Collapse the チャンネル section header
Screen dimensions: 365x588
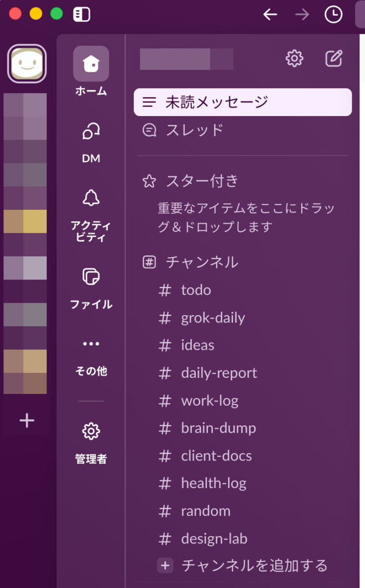tap(202, 262)
